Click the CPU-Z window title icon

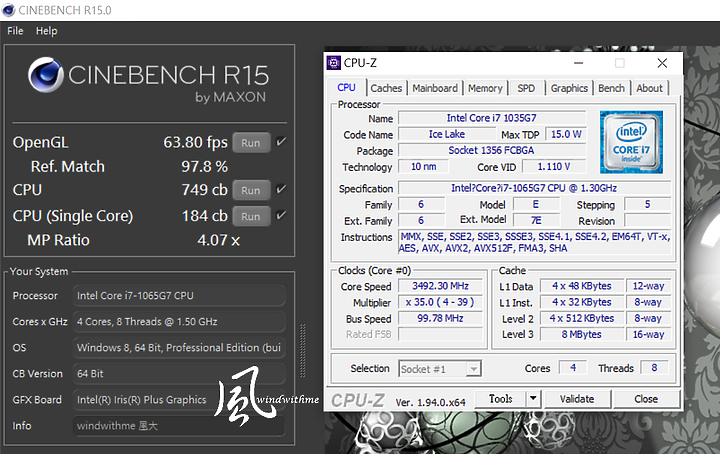[x=333, y=63]
